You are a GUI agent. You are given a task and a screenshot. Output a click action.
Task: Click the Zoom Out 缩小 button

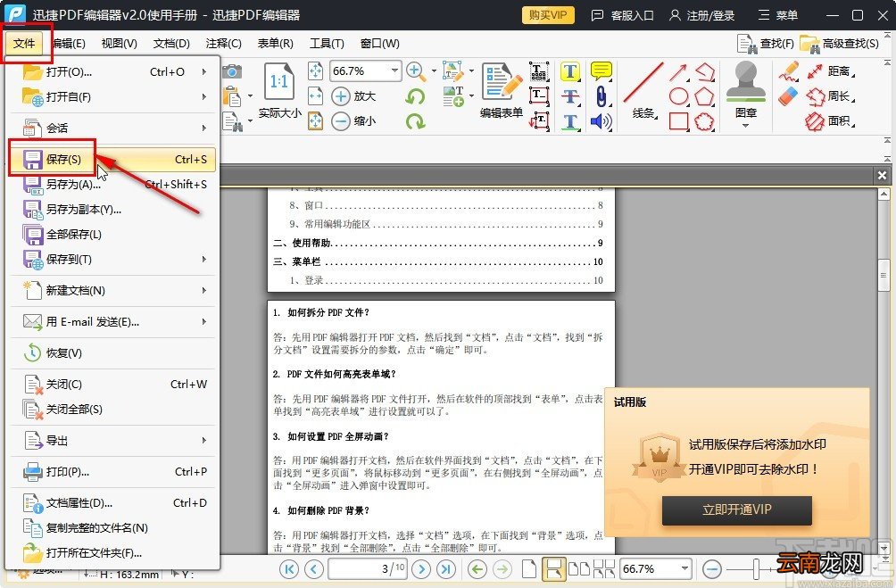354,120
